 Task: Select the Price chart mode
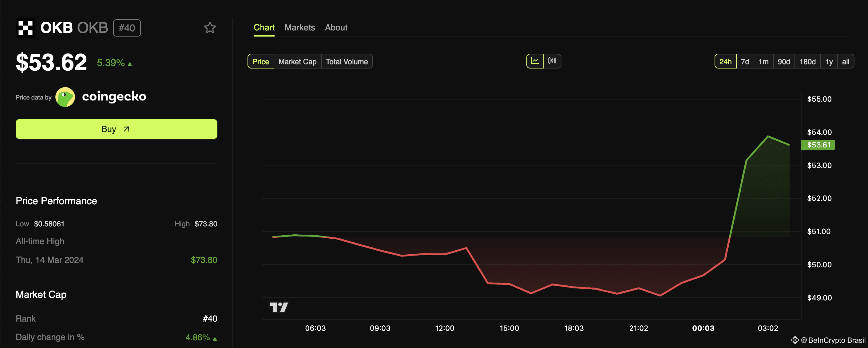[x=261, y=62]
